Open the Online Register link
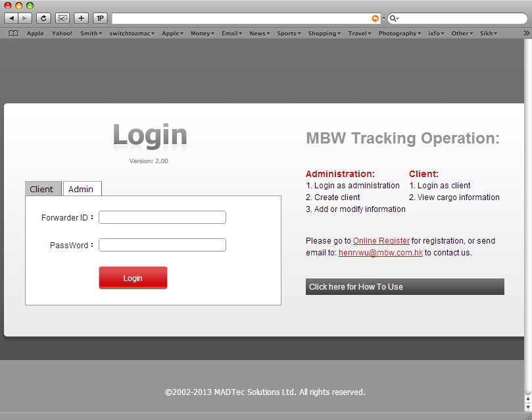 pos(381,241)
